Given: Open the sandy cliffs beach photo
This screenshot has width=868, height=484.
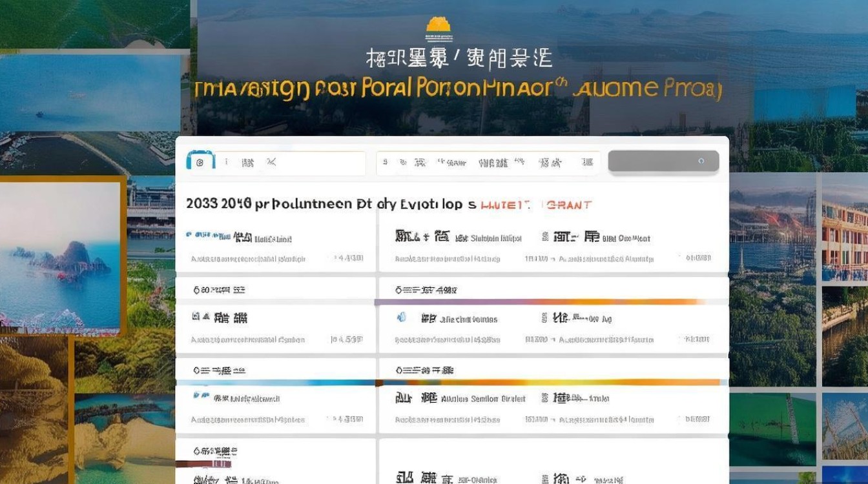Looking at the screenshot, I should [x=124, y=439].
